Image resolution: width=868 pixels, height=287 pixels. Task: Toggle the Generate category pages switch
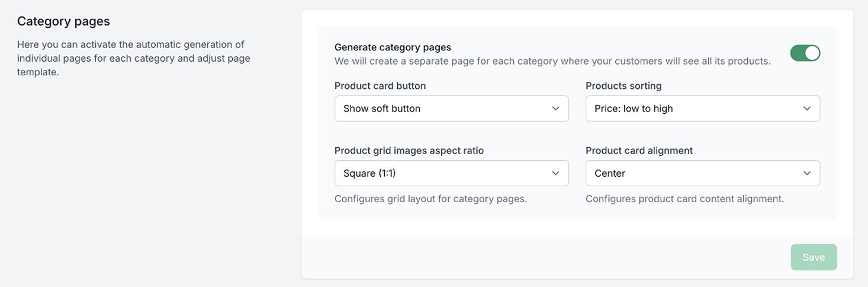coord(805,53)
